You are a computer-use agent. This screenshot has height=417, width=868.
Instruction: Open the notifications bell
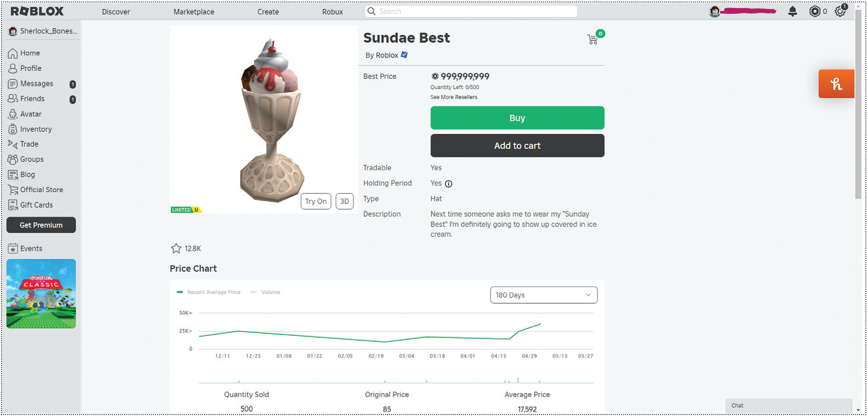(792, 11)
